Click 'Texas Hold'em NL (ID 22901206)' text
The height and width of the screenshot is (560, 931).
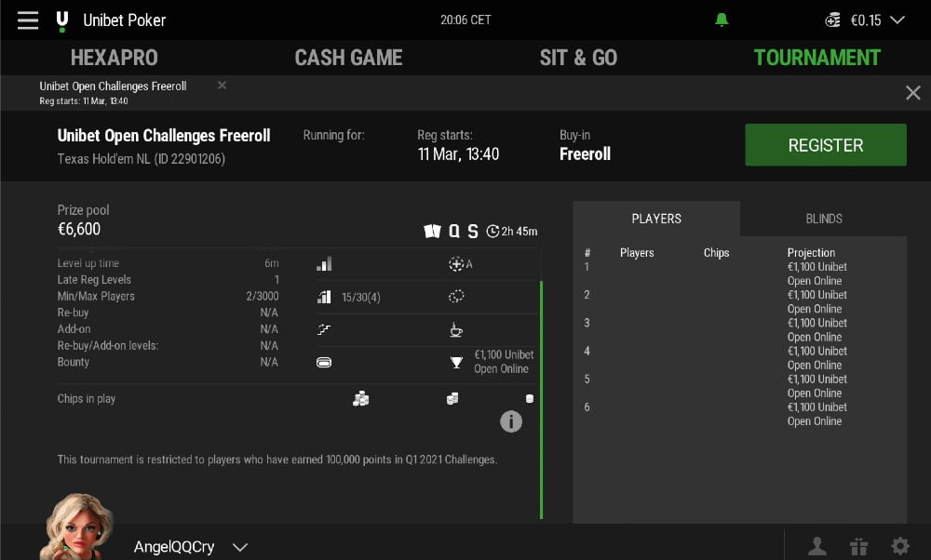point(141,159)
